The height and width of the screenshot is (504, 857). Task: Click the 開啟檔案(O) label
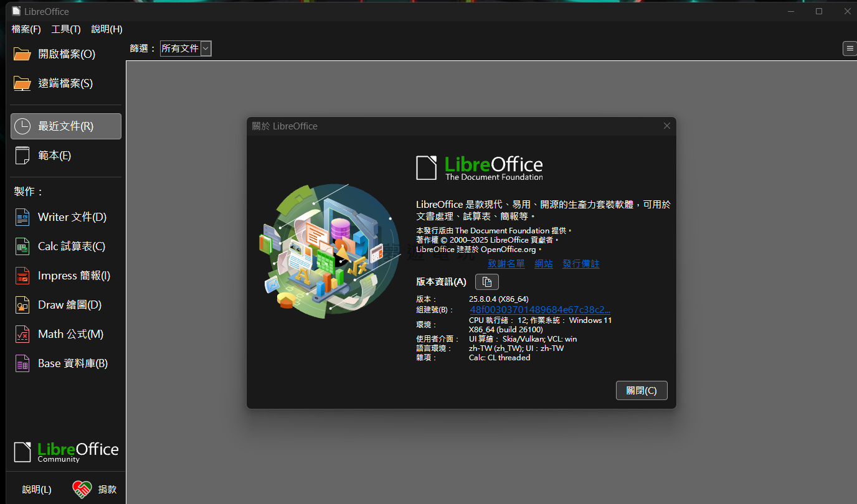(67, 54)
